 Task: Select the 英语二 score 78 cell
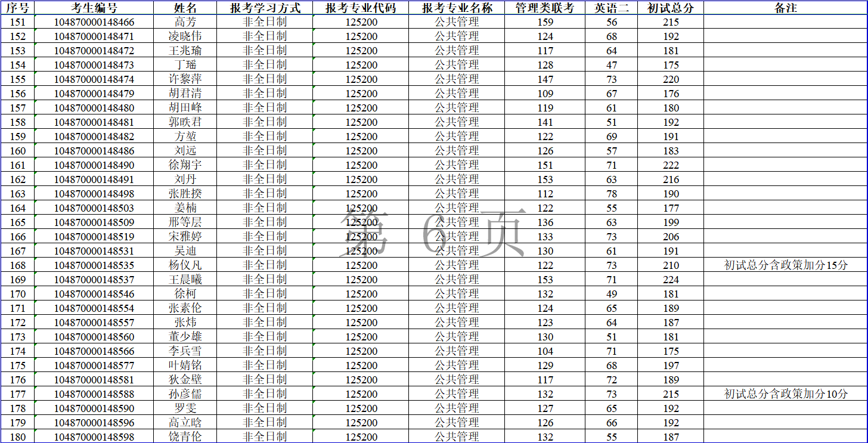click(x=611, y=194)
